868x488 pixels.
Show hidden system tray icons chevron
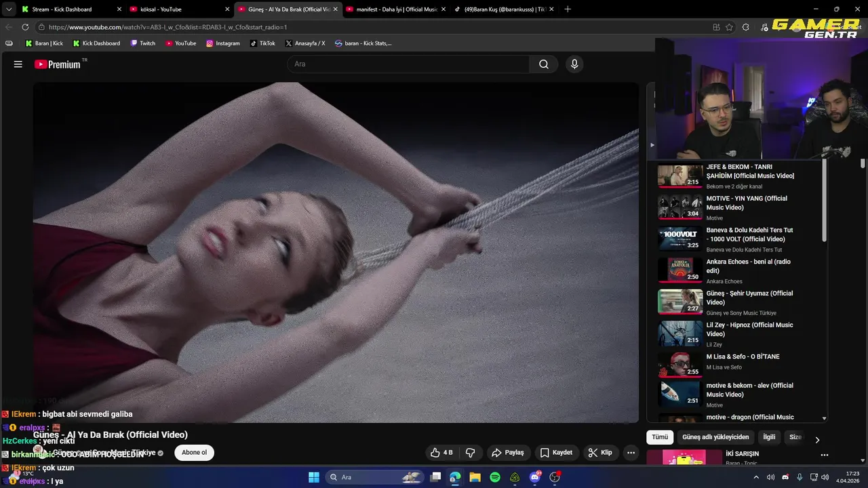755,477
